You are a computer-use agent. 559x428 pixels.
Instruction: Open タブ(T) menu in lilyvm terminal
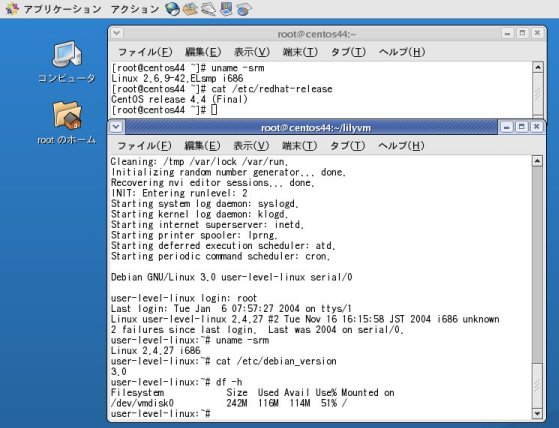point(348,146)
